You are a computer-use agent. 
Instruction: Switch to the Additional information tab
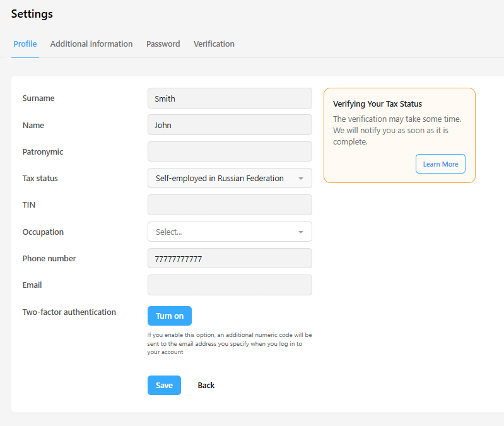[x=91, y=44]
